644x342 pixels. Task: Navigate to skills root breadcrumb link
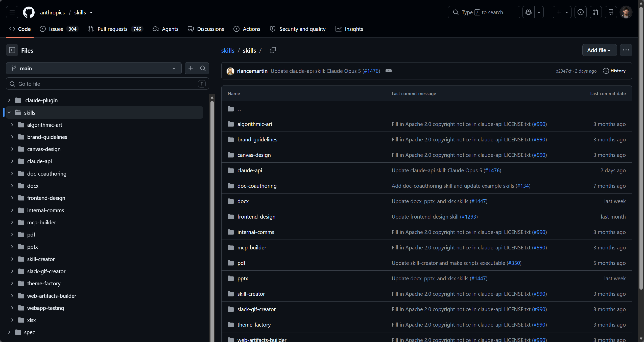[228, 50]
